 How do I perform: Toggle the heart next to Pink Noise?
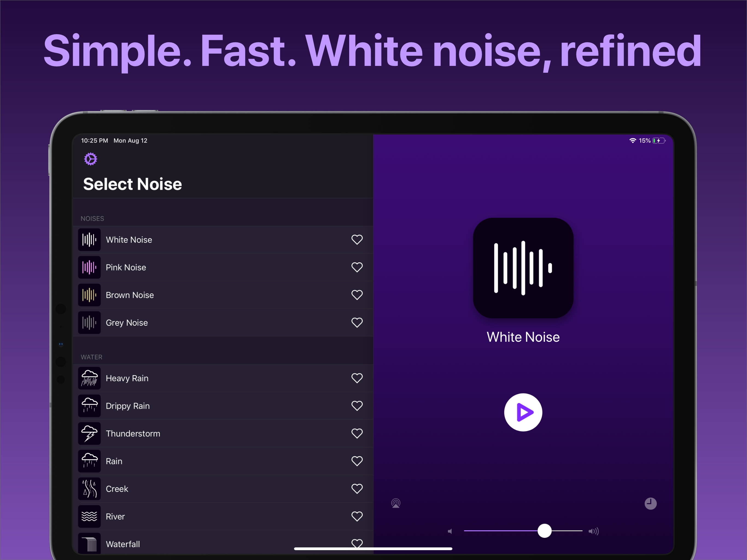coord(357,267)
